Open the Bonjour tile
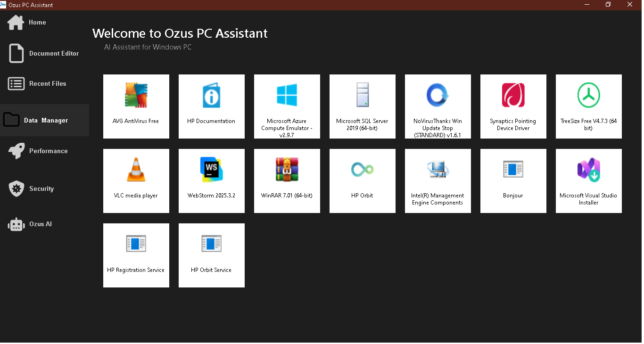Viewport: 644px width, 344px height. [513, 180]
